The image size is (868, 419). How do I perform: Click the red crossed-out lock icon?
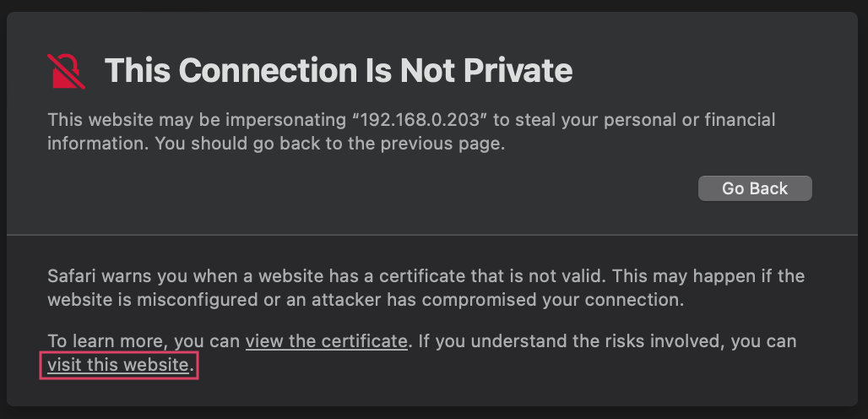[x=66, y=71]
